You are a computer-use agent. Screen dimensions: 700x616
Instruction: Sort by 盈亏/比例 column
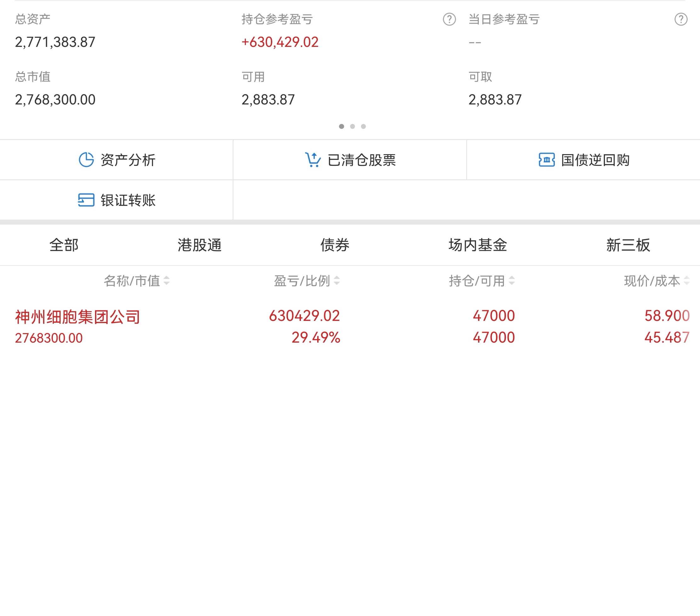click(307, 281)
